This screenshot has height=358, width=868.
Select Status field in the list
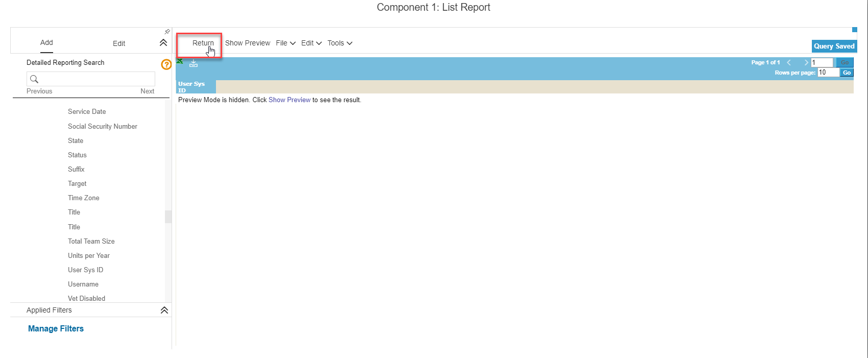(77, 155)
